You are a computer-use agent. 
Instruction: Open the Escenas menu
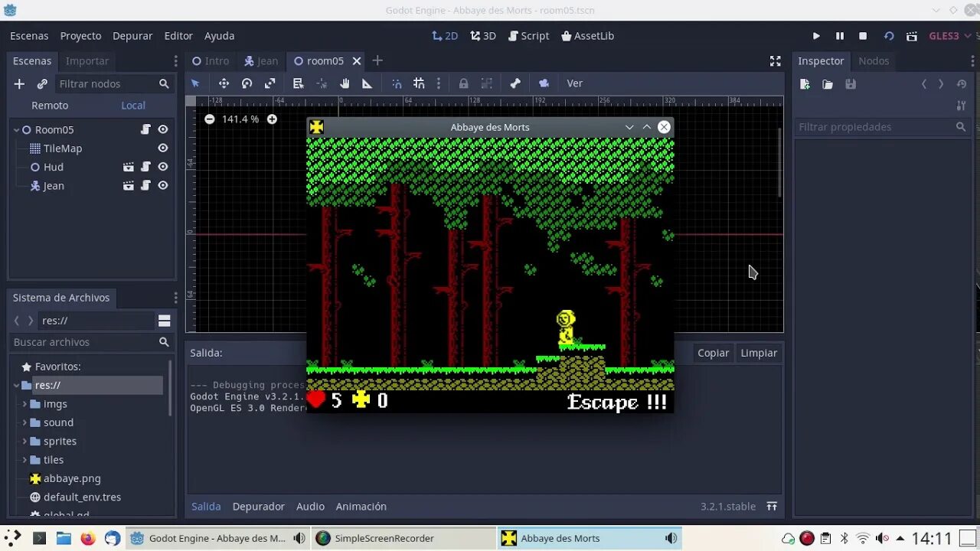pos(29,36)
